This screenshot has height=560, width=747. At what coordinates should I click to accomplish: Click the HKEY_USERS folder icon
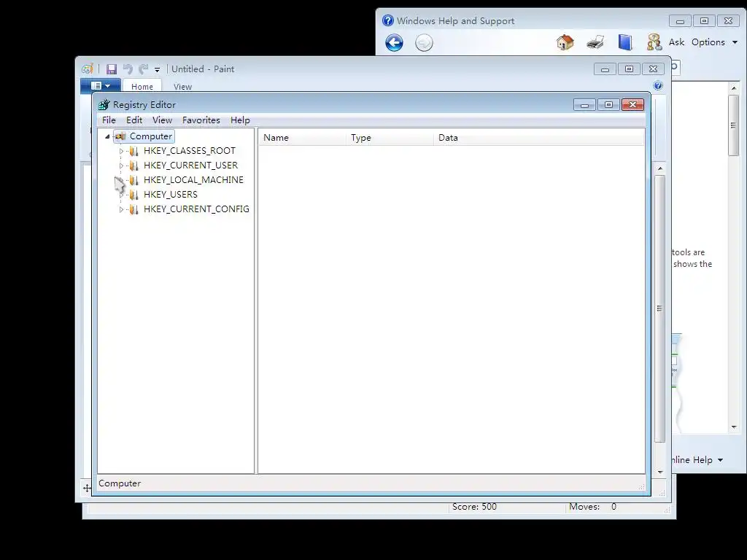tap(134, 195)
